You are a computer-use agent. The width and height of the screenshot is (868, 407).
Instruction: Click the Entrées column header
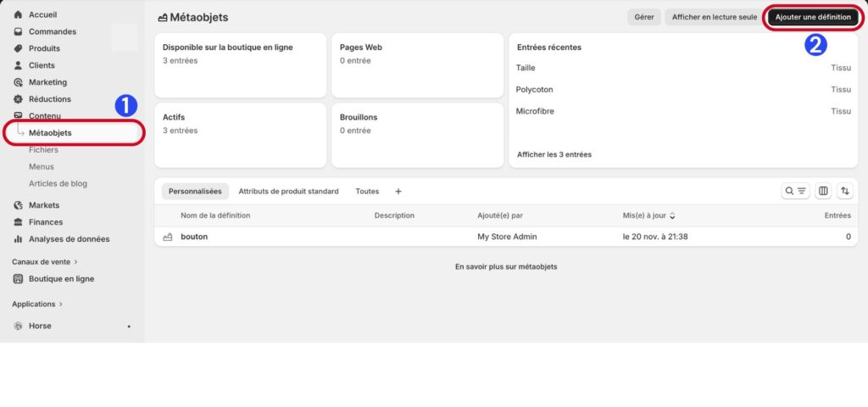coord(837,215)
